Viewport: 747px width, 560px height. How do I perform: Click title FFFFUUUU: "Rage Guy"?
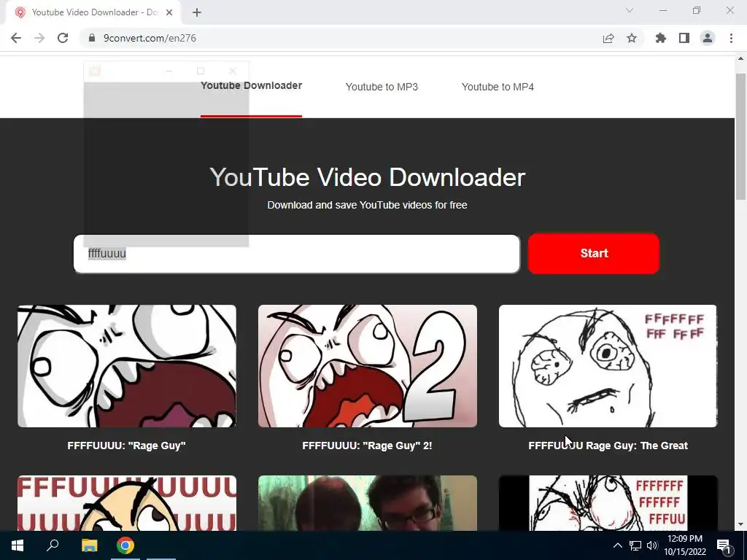[x=126, y=446]
